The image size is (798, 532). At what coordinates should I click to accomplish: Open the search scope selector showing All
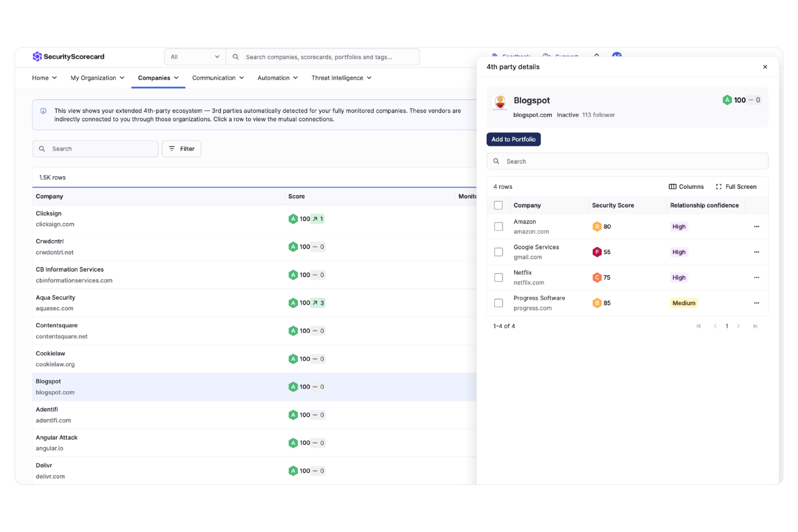[195, 56]
